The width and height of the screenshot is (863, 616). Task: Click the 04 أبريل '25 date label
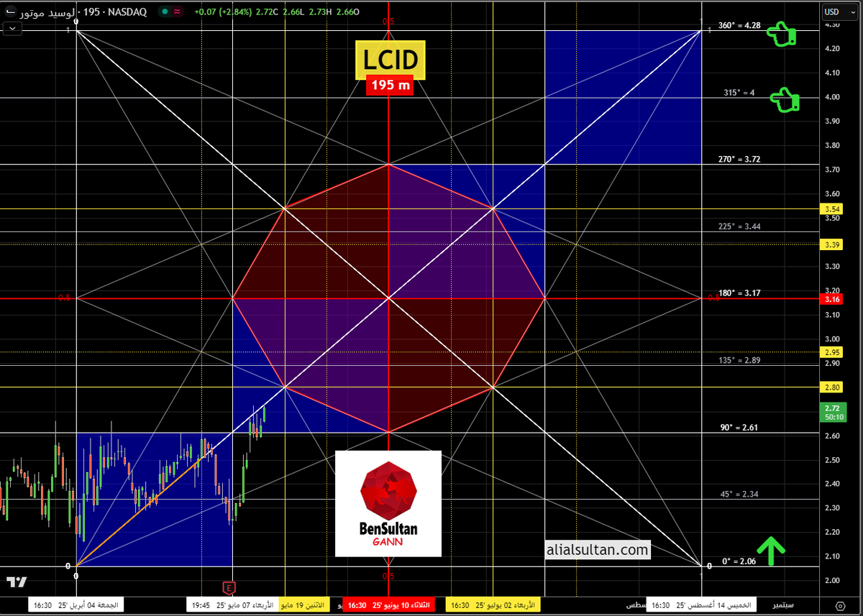pyautogui.click(x=76, y=605)
